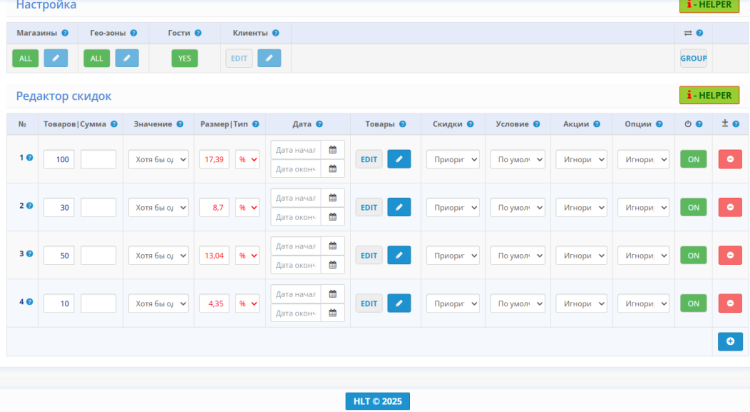Click i-HELPER button in Редактор скидок
This screenshot has height=412, width=750.
pyautogui.click(x=709, y=95)
